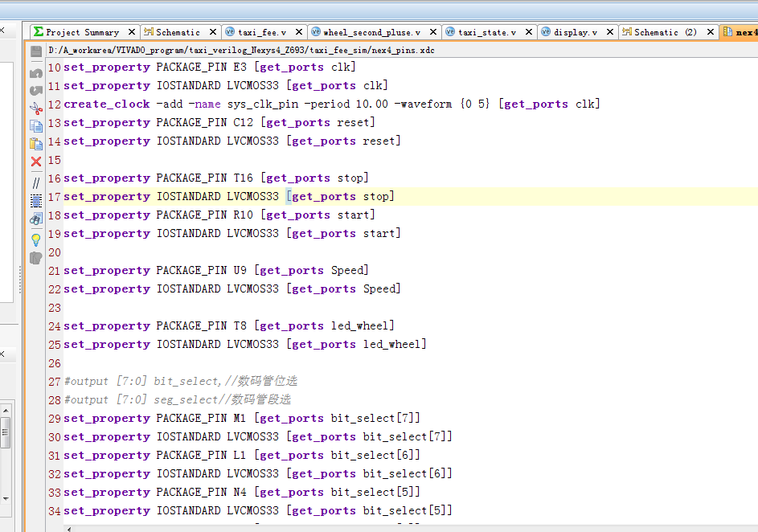
Task: Click the grayed icon below the lightbulb
Action: 36,258
